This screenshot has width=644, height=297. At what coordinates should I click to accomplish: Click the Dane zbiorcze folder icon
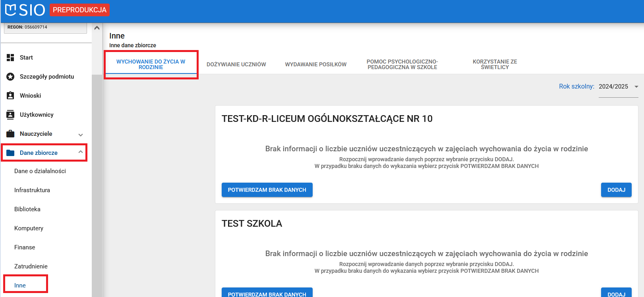tap(10, 153)
